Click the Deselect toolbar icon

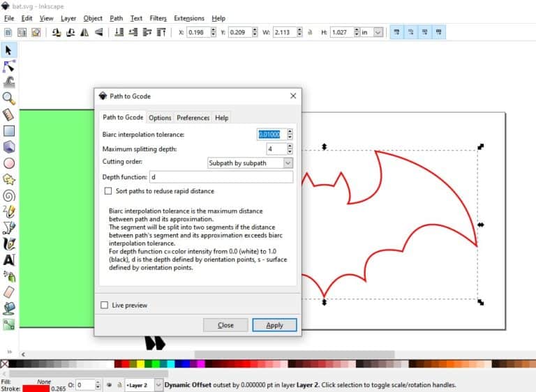coord(36,33)
